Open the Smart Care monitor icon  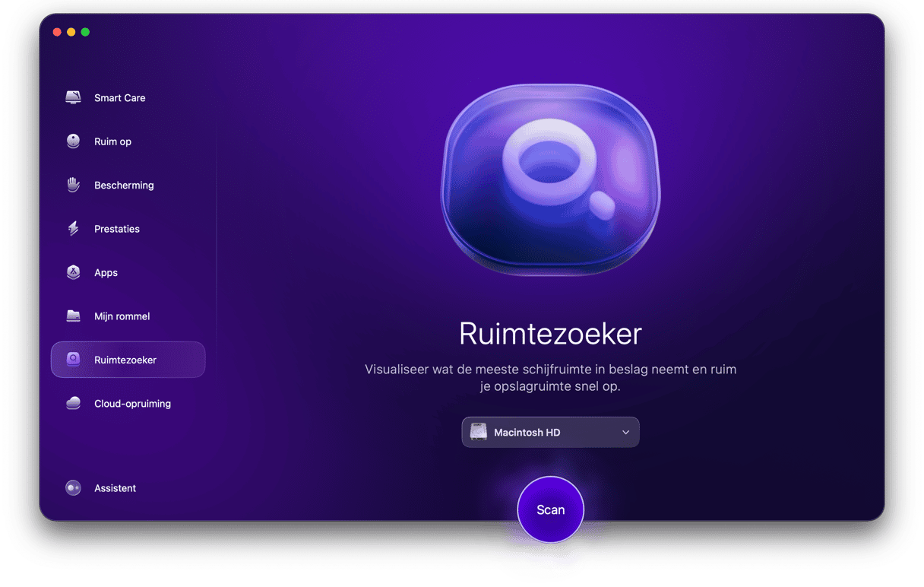click(x=73, y=97)
